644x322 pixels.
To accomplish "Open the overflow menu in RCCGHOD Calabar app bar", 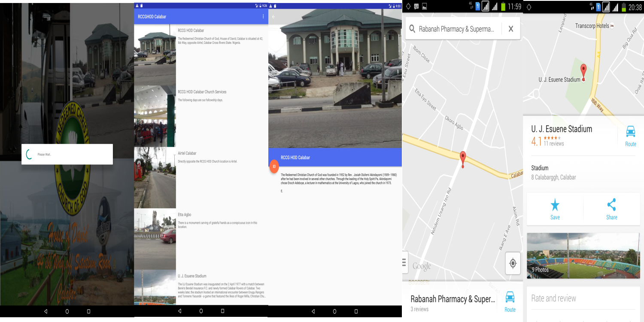I will coord(263,16).
